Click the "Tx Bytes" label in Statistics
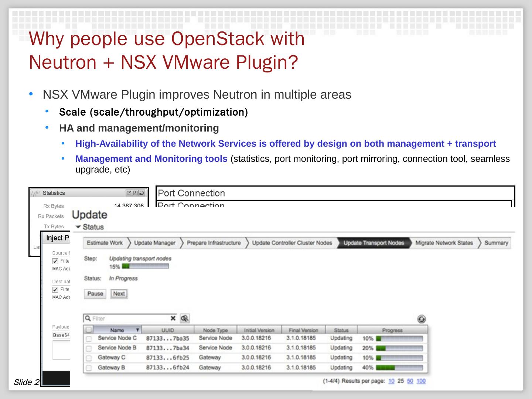The width and height of the screenshot is (532, 399). 54,226
